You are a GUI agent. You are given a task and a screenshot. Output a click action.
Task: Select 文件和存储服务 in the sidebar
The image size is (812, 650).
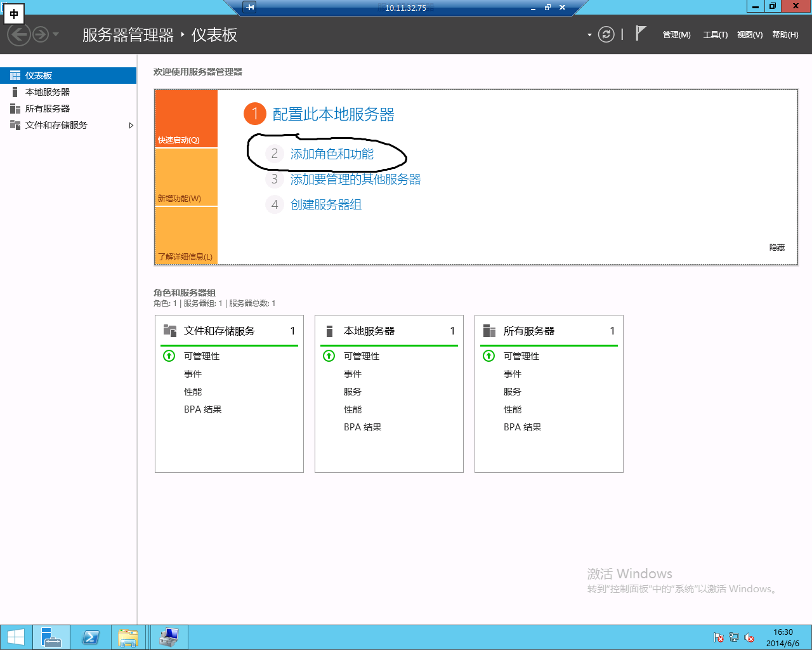[69, 125]
